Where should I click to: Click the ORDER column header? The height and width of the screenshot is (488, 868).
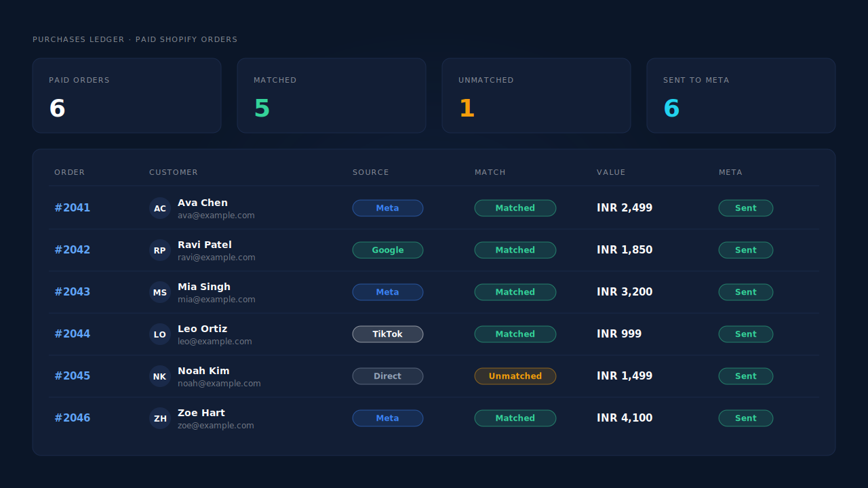pos(70,172)
